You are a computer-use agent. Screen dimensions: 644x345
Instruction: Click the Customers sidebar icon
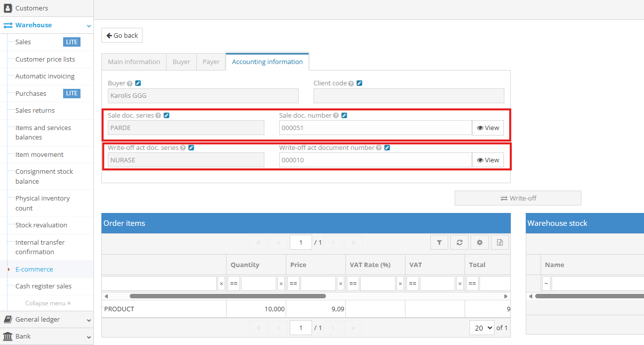(x=7, y=8)
